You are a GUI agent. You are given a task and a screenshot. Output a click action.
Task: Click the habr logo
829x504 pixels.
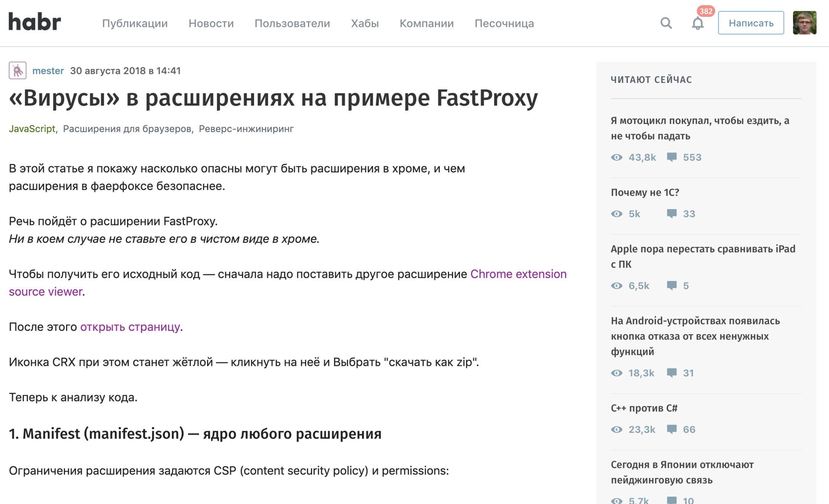click(34, 22)
